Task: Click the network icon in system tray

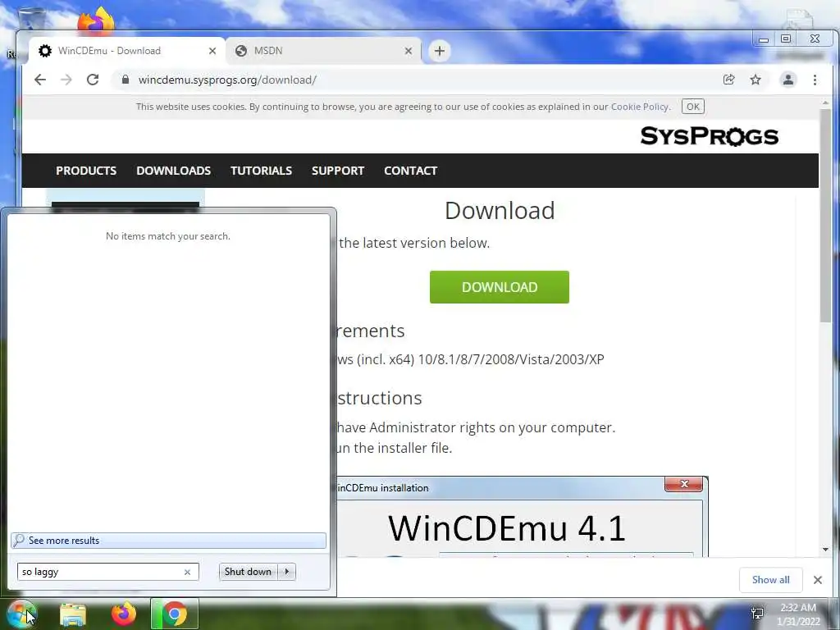Action: point(757,613)
